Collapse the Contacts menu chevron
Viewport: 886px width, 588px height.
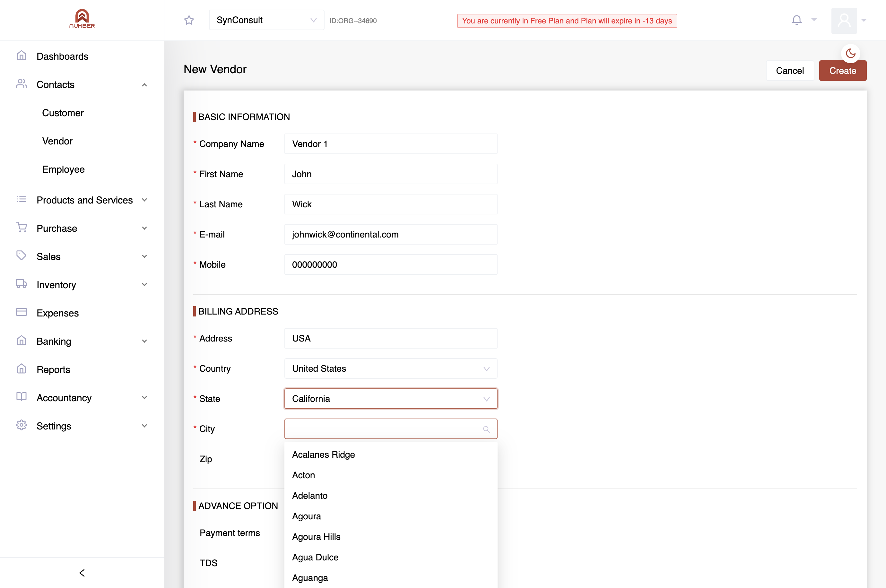click(144, 85)
